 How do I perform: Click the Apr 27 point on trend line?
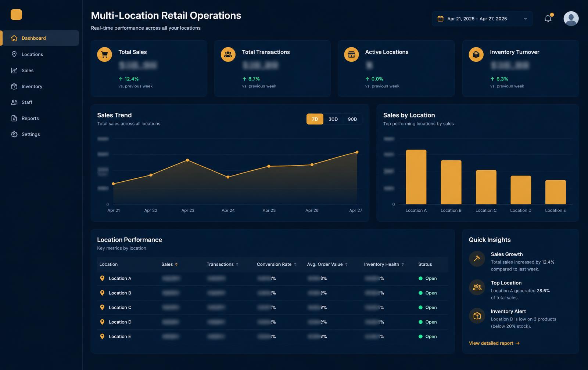coord(357,152)
